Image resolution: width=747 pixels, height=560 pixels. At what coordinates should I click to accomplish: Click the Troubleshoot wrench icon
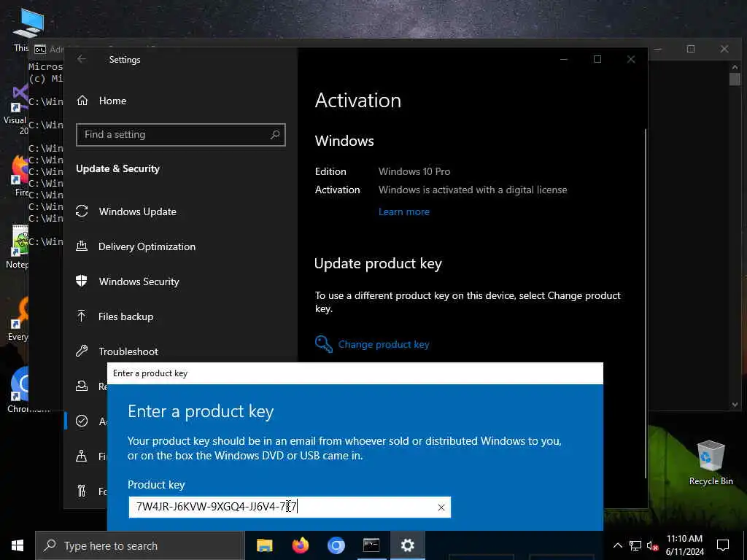[82, 351]
